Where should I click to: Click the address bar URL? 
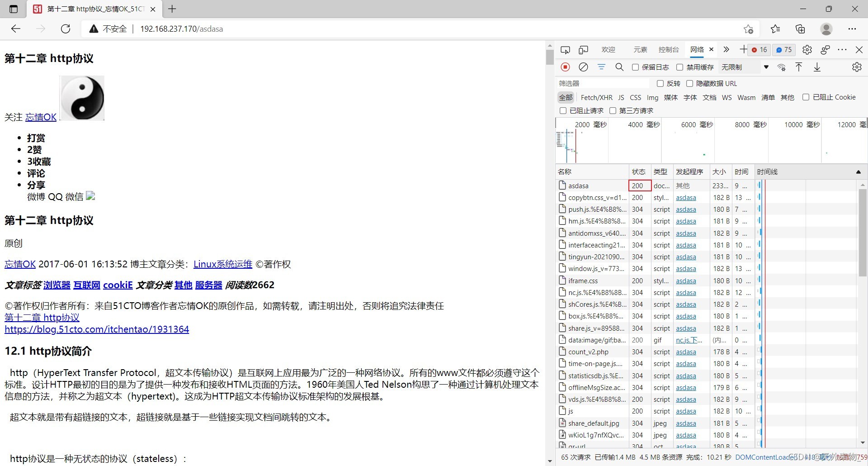(x=181, y=29)
